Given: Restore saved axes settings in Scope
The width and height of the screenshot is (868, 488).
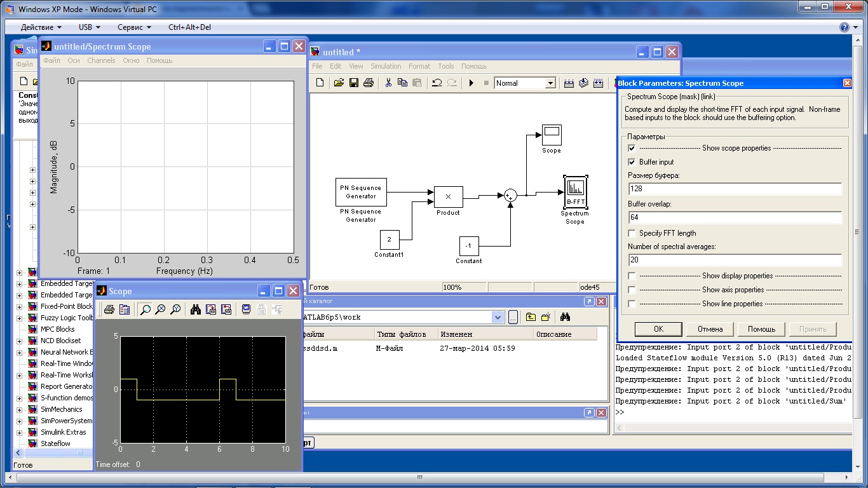Looking at the screenshot, I should [x=226, y=309].
